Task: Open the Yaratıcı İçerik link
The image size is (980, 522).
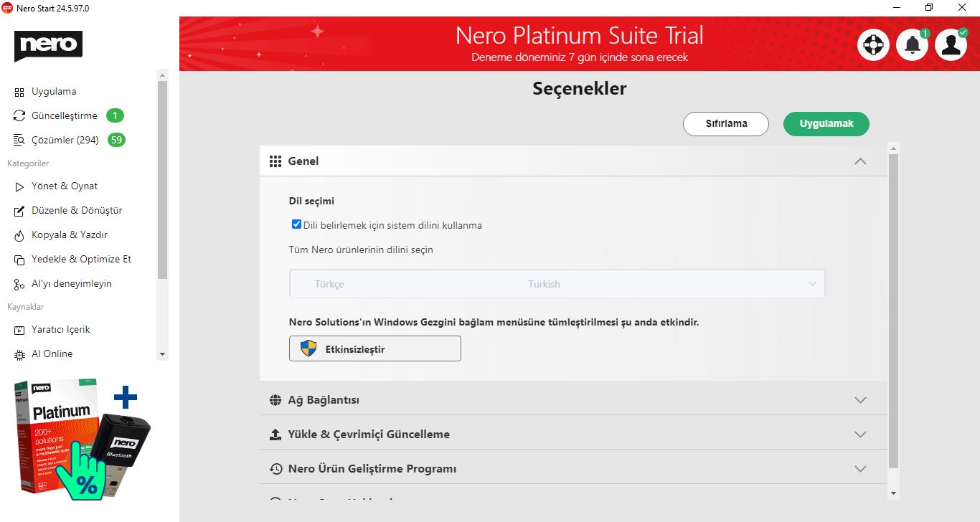Action: 61,330
